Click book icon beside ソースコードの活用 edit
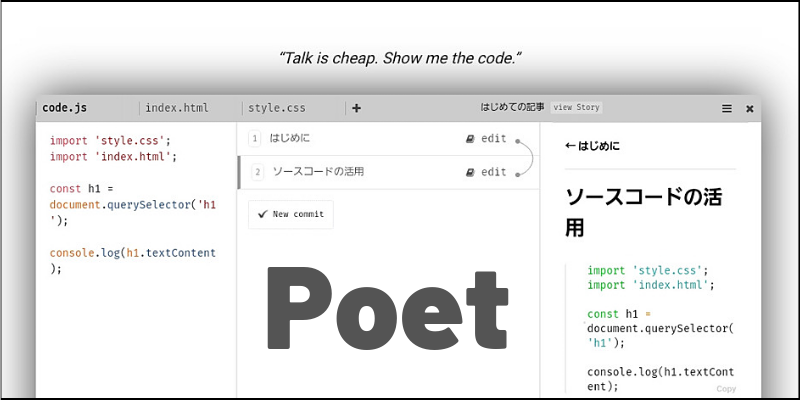Viewport: 800px width, 400px height. coord(470,172)
